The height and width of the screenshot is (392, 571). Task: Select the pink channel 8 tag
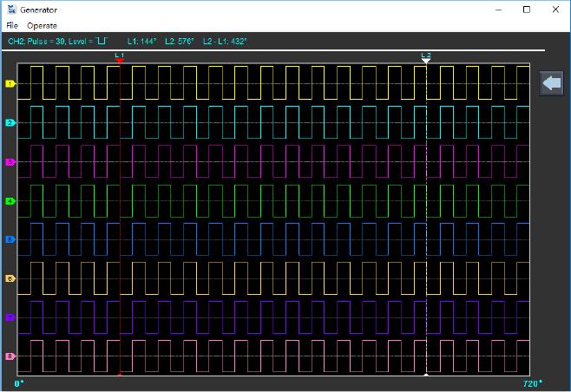(x=10, y=356)
